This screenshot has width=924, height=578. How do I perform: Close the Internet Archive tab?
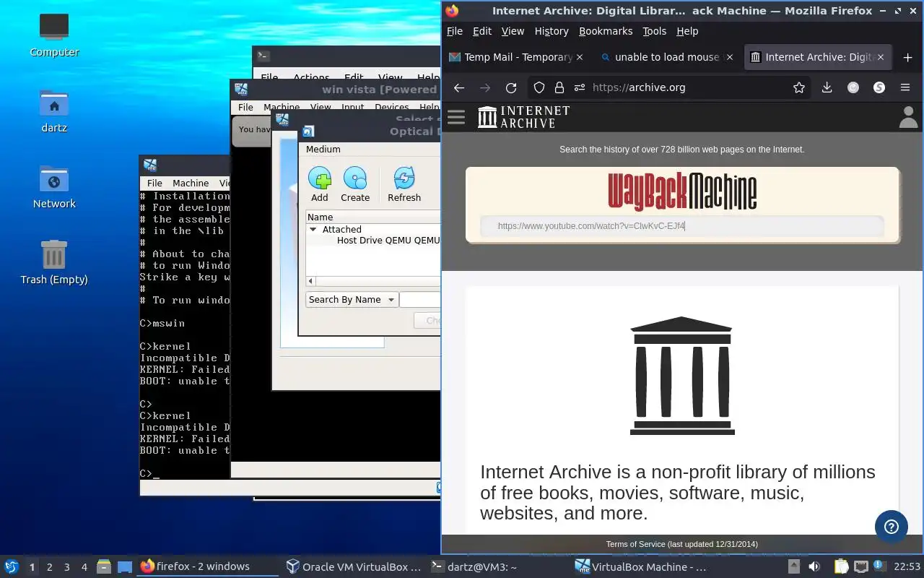click(x=881, y=57)
